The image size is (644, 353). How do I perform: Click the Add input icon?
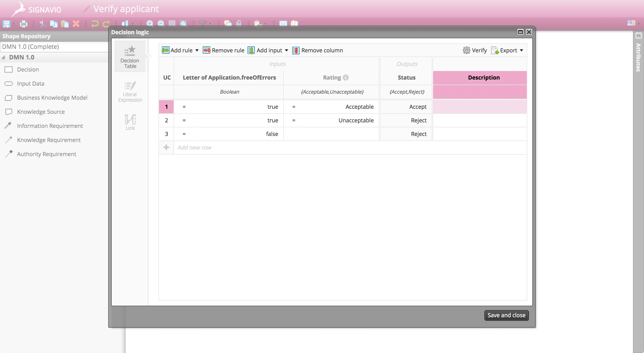(251, 50)
